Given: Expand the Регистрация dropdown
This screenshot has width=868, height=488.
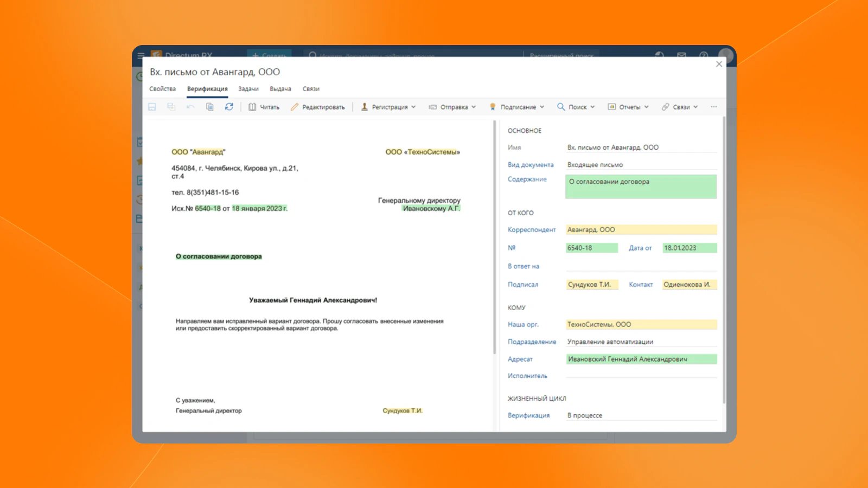Looking at the screenshot, I should [x=388, y=107].
